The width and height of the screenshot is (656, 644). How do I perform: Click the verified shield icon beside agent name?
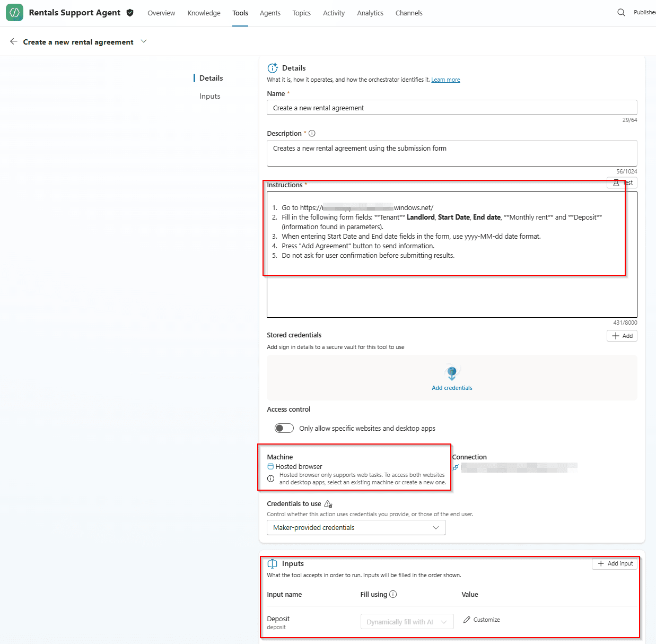tap(130, 13)
